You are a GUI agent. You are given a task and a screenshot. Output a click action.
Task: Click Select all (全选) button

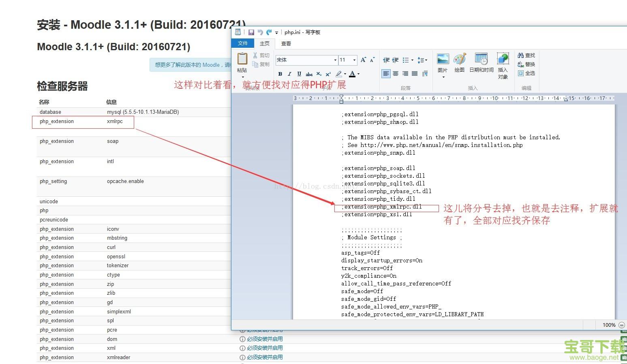point(526,73)
